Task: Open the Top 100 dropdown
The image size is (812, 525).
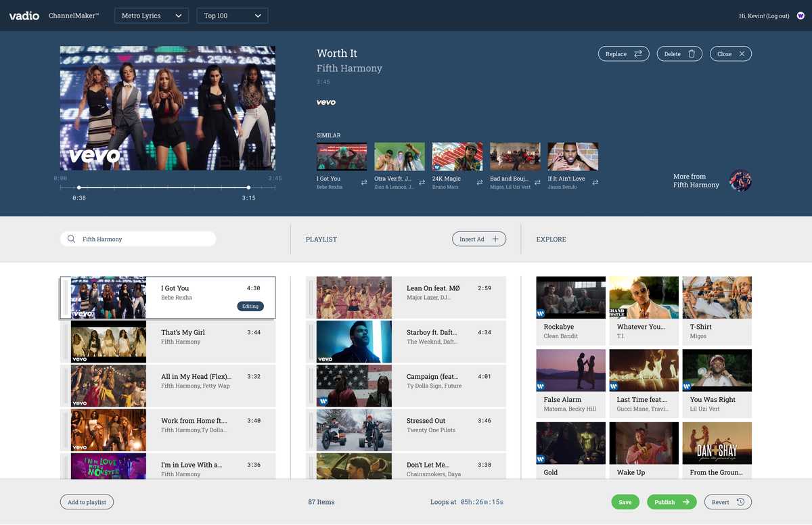Action: pos(232,16)
